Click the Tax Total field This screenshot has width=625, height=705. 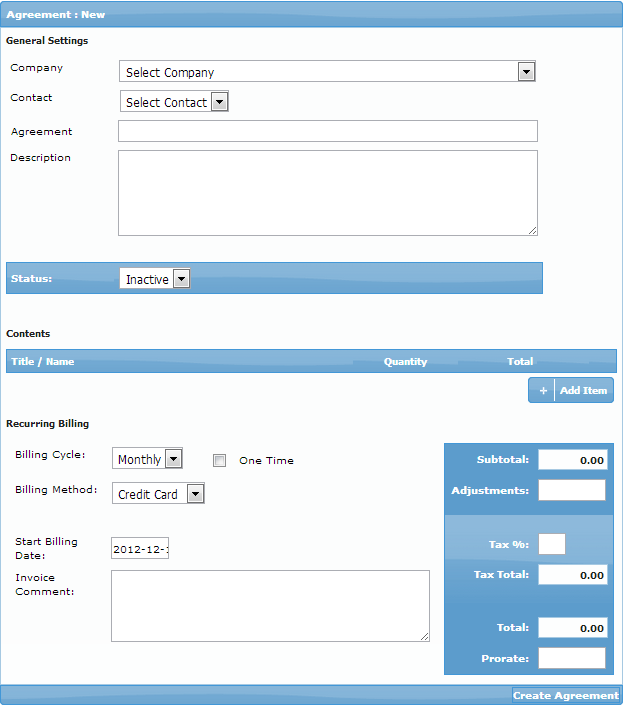tap(572, 575)
